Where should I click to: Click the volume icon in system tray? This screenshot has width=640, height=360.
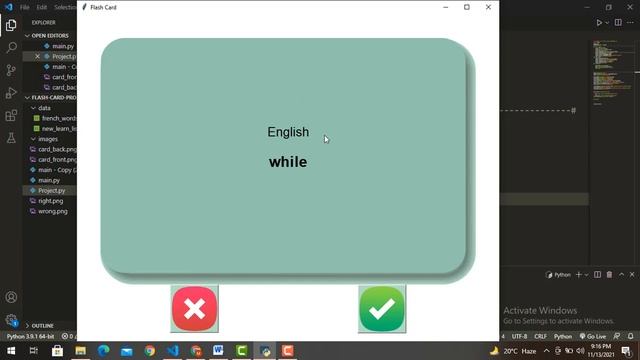click(580, 351)
